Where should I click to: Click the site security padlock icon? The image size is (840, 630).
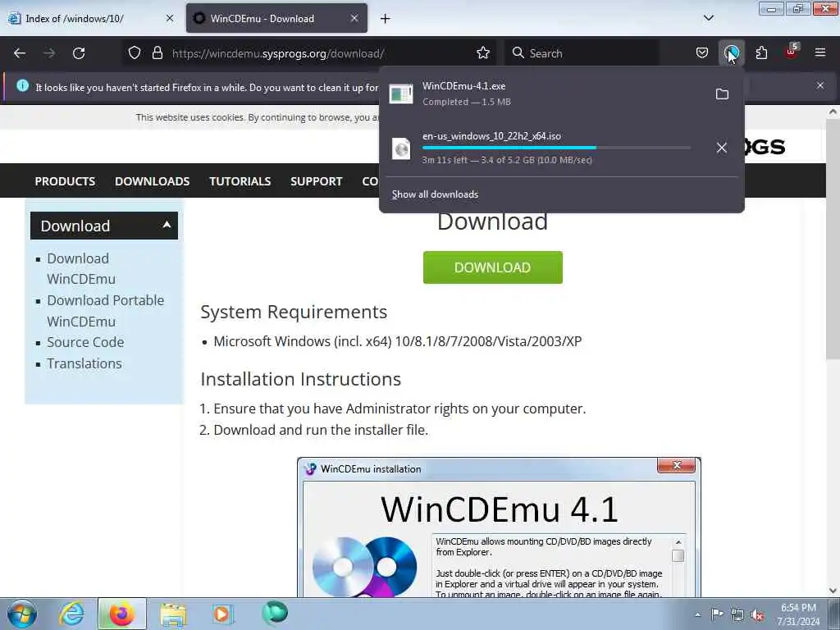[157, 53]
